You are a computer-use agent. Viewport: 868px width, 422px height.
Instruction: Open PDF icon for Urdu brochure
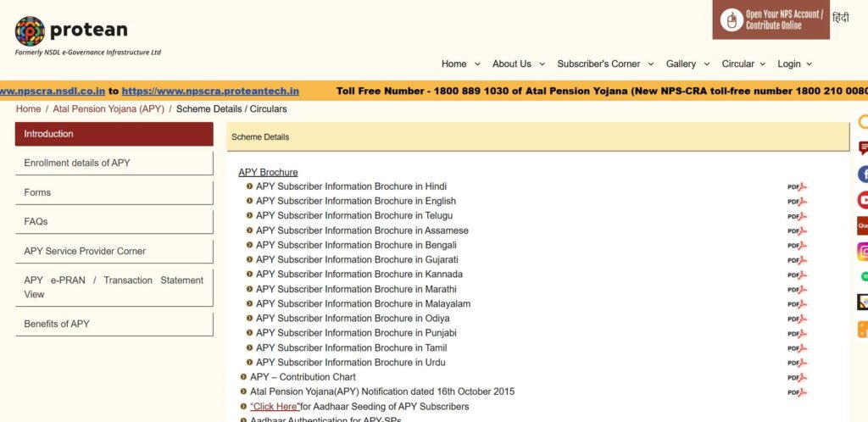click(x=797, y=363)
